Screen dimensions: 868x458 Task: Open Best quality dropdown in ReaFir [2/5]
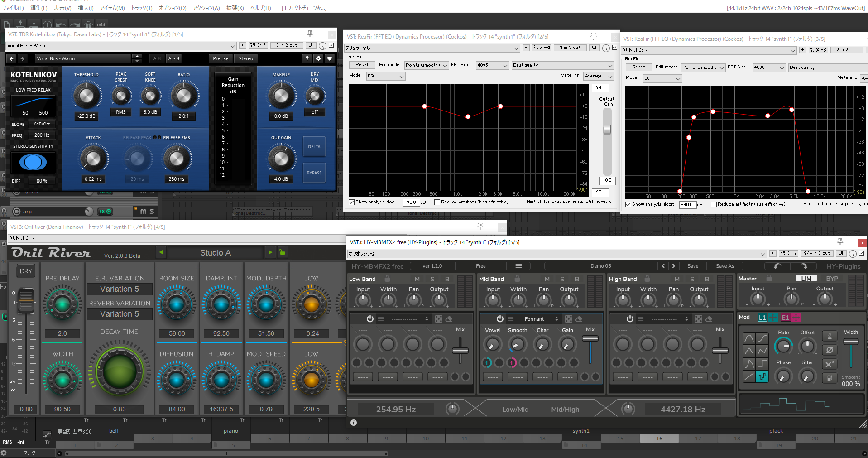pyautogui.click(x=563, y=65)
